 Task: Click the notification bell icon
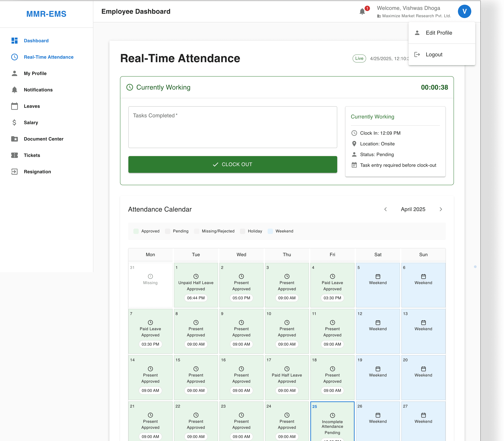click(362, 12)
